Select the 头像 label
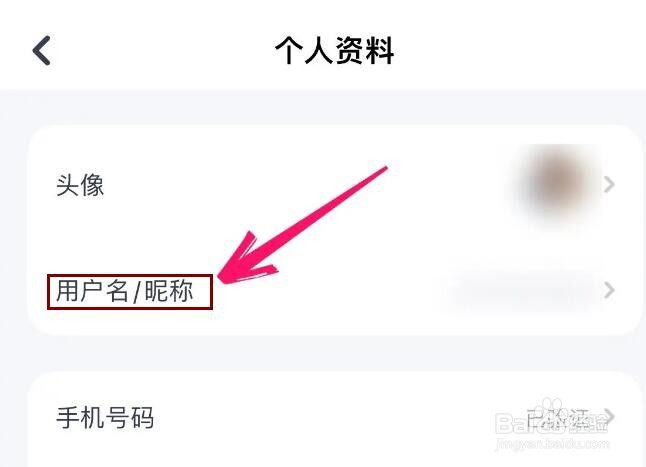This screenshot has width=646, height=467. pos(80,185)
